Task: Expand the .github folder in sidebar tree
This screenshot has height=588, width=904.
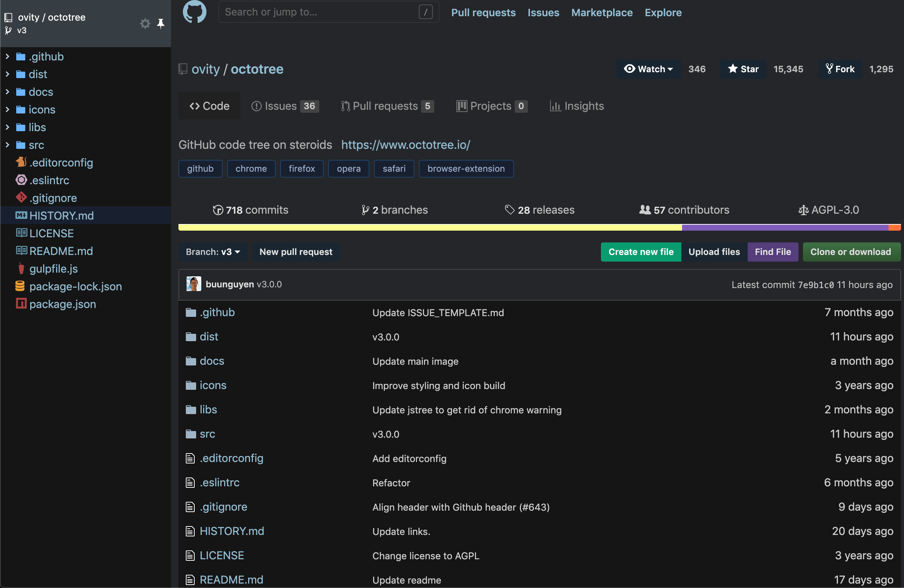Action: pyautogui.click(x=7, y=56)
